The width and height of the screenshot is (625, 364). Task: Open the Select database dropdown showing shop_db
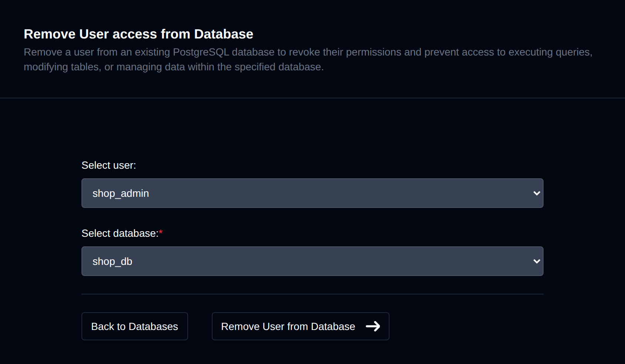click(312, 261)
